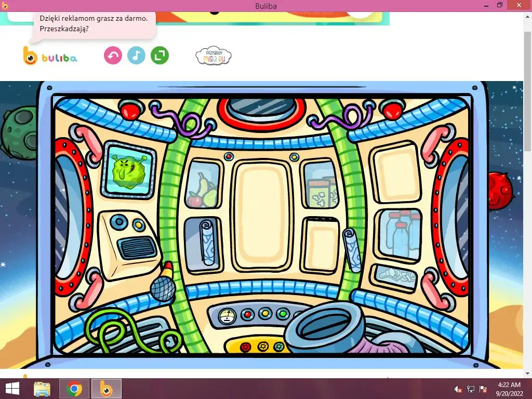Click the network tray icon

(x=471, y=389)
